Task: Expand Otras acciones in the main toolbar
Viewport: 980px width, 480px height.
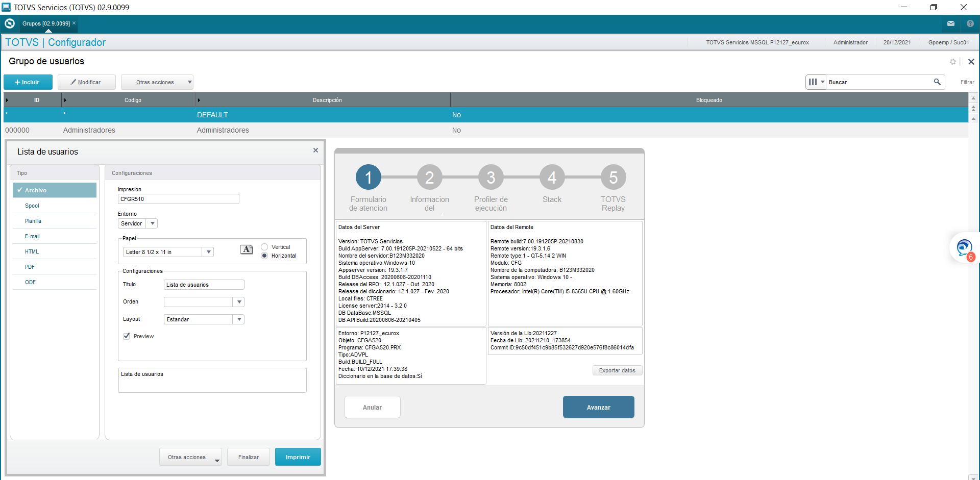Action: (x=157, y=82)
